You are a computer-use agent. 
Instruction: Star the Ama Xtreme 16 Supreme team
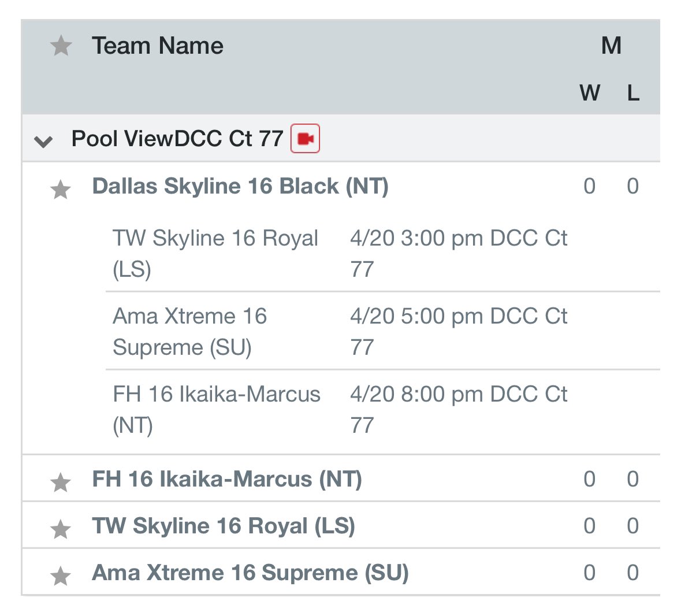point(61,576)
